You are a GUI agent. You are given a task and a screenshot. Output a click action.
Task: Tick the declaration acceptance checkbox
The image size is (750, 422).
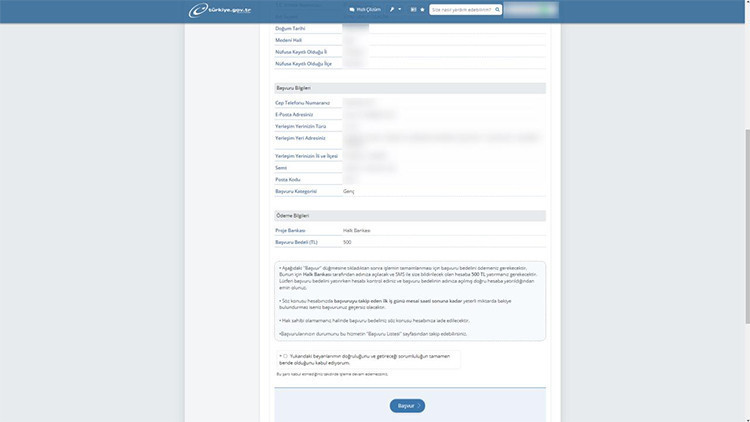(x=285, y=355)
